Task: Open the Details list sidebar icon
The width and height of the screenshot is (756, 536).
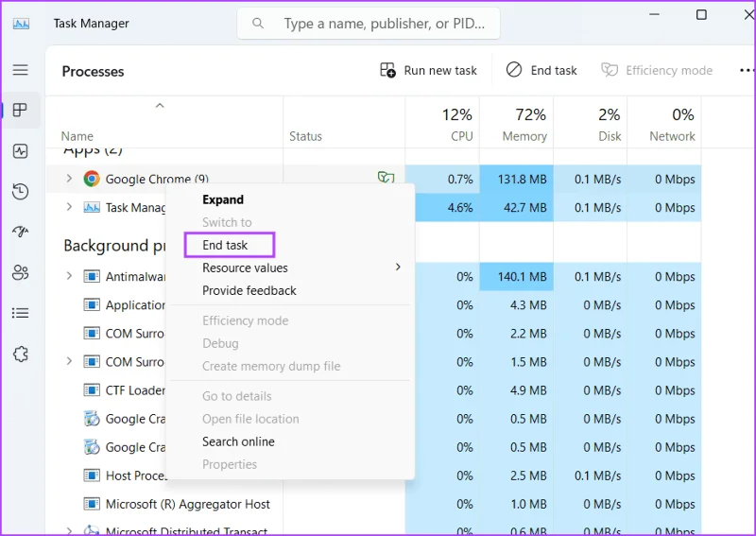Action: 20,313
